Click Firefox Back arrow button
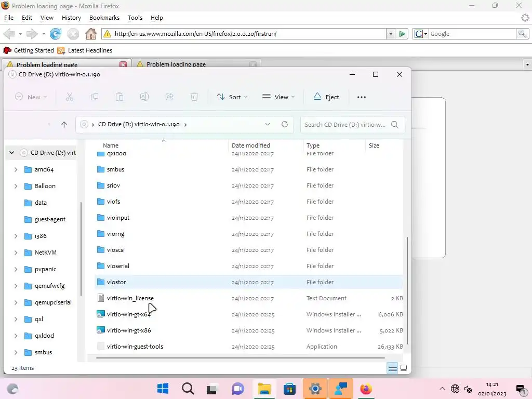The image size is (532, 399). tap(9, 34)
